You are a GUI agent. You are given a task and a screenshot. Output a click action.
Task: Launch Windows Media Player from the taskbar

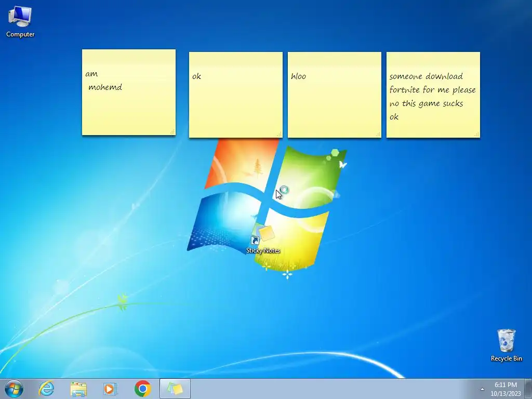click(110, 389)
